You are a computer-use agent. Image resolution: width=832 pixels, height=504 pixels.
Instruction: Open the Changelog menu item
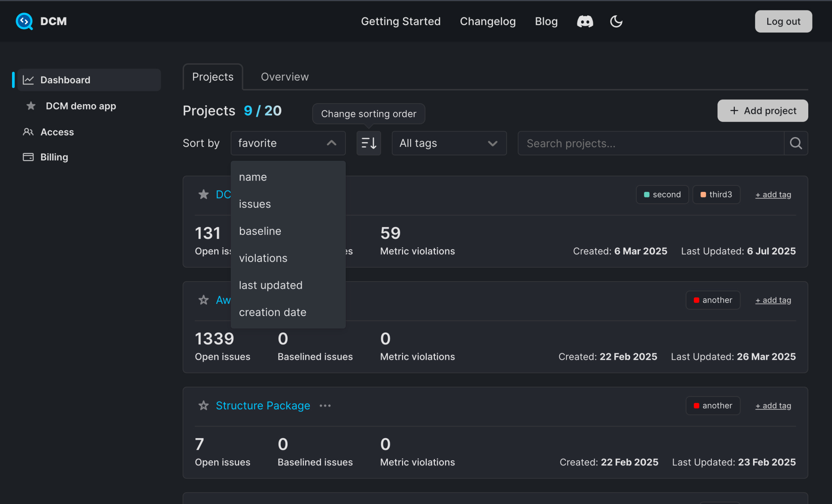click(x=488, y=21)
